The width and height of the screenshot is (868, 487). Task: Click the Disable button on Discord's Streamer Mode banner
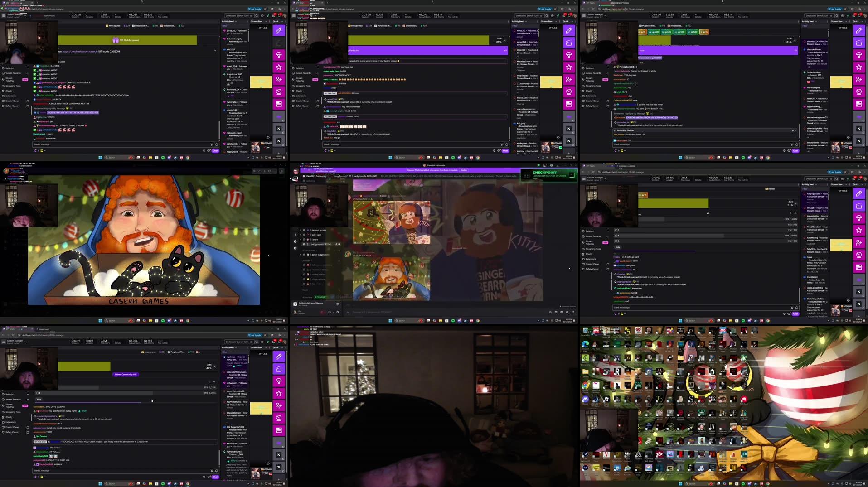464,170
